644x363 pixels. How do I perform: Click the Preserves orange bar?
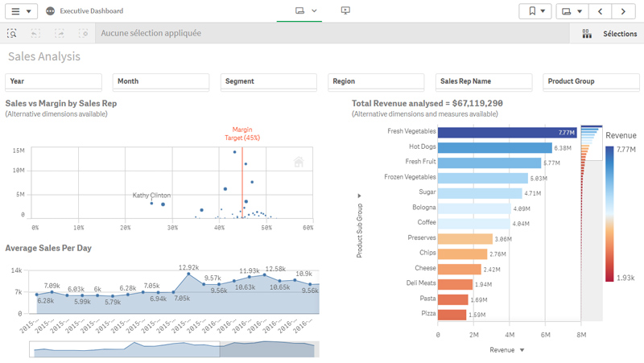465,238
